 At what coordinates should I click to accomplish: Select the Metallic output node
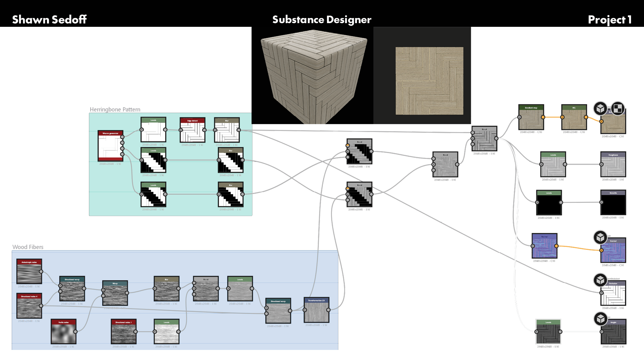[x=613, y=202]
